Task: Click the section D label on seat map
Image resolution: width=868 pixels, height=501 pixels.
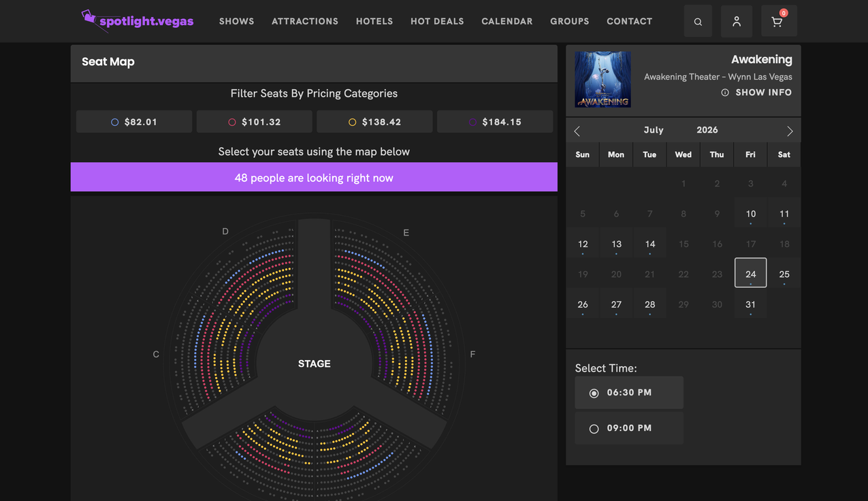Action: click(225, 231)
